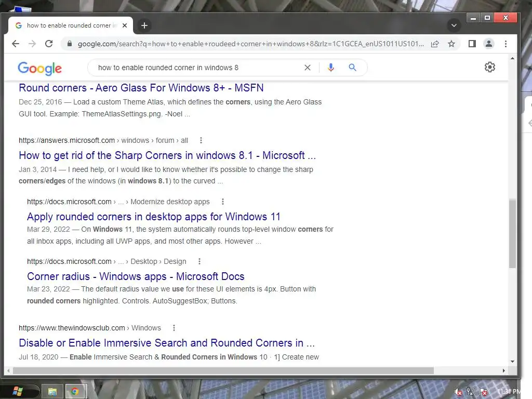Close the Google search tab

click(x=125, y=25)
